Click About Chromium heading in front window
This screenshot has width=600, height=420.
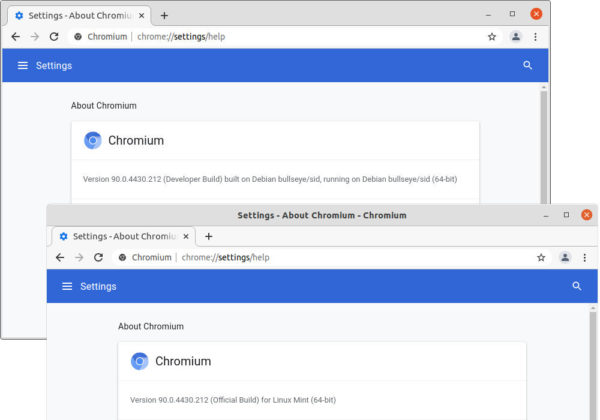(x=151, y=326)
